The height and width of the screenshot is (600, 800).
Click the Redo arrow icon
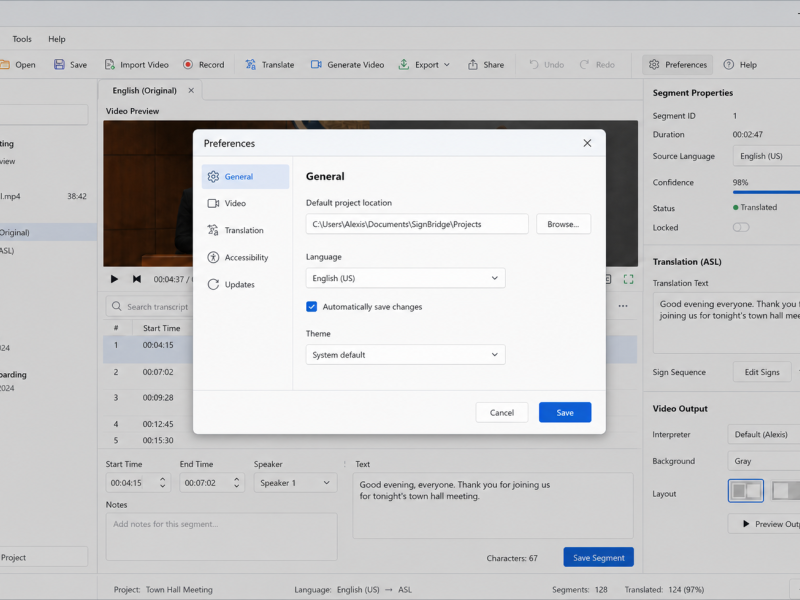click(x=584, y=65)
